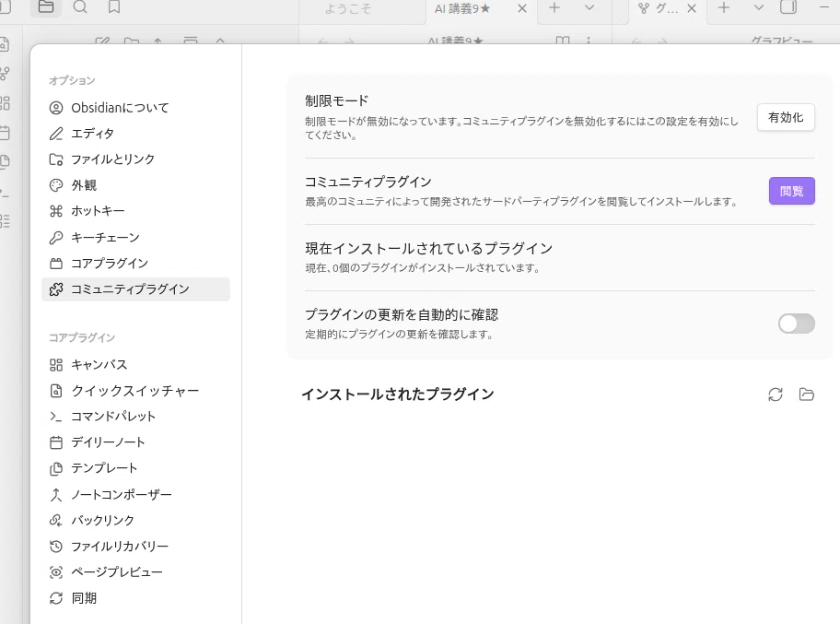Screen dimensions: 840x624
Task: Open デイリーノート plugin settings
Action: pyautogui.click(x=135, y=442)
